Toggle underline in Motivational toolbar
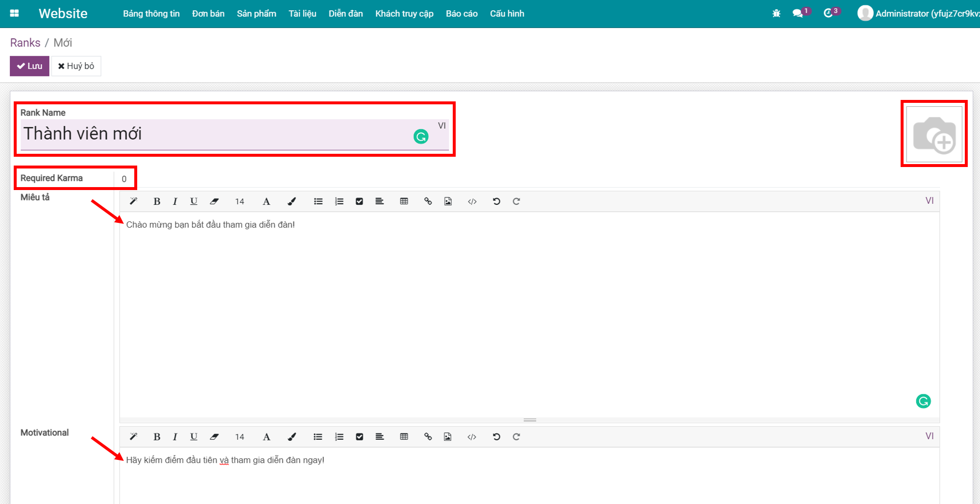 point(194,437)
